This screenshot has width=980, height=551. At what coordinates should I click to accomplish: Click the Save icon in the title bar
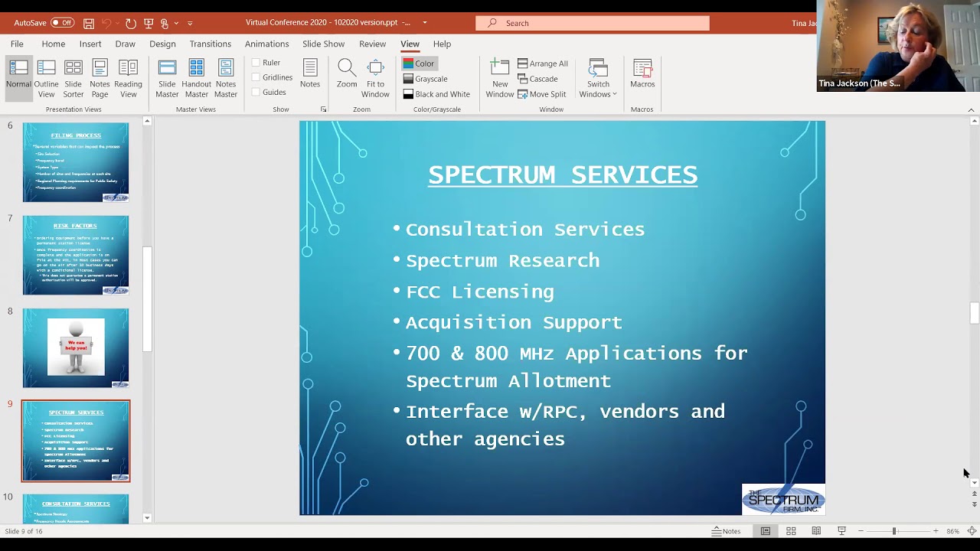tap(89, 23)
